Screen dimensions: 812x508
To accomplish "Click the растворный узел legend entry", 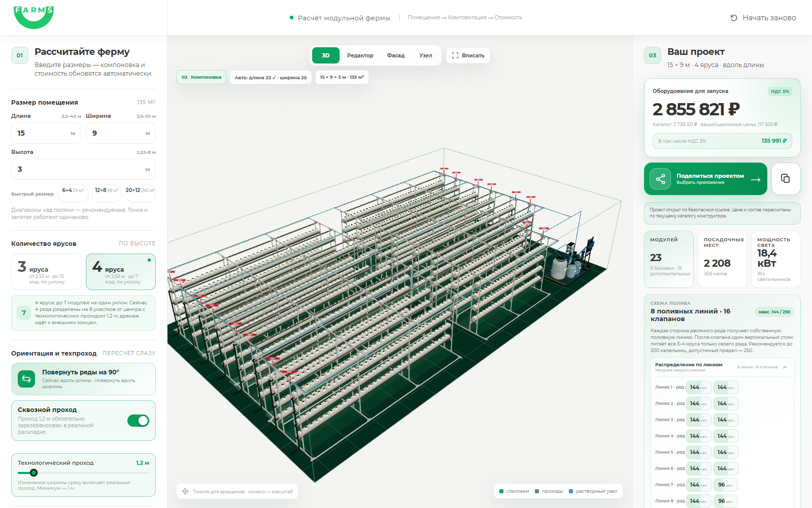I will point(593,491).
